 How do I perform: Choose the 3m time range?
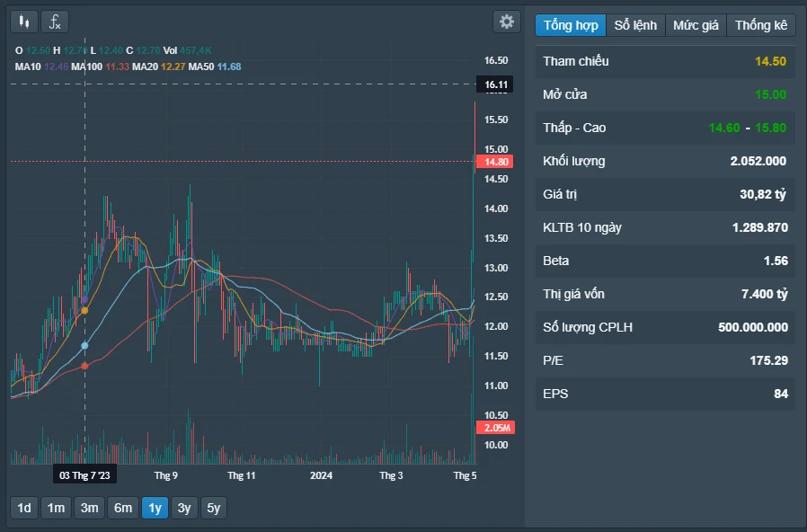[x=89, y=508]
